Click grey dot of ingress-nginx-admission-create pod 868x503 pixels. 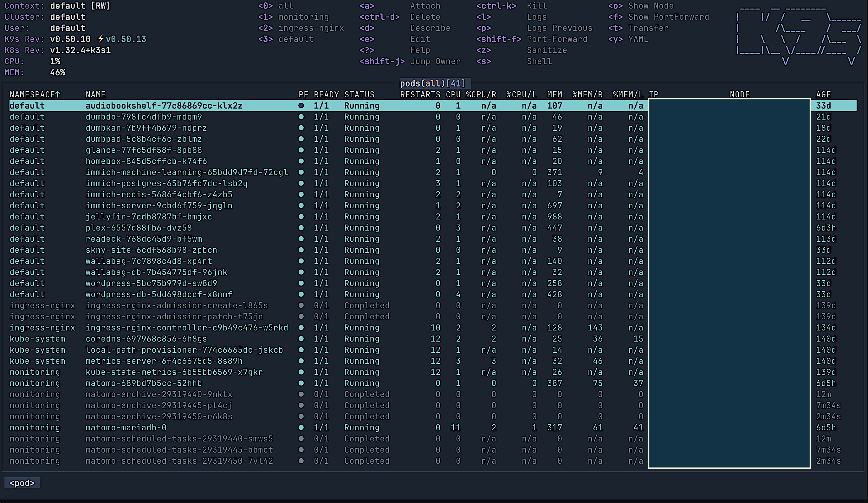pos(301,306)
